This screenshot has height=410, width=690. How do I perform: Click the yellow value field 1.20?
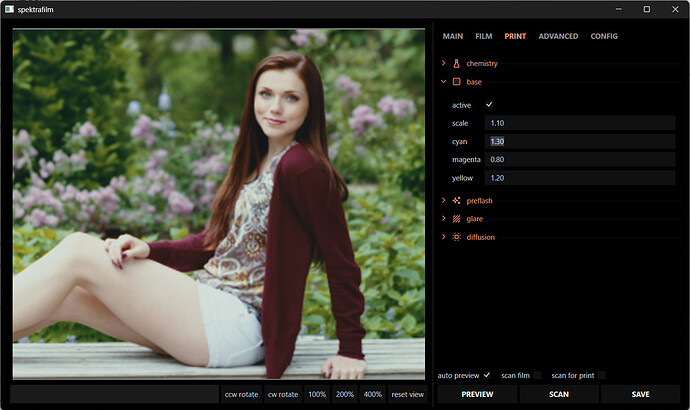coord(580,178)
